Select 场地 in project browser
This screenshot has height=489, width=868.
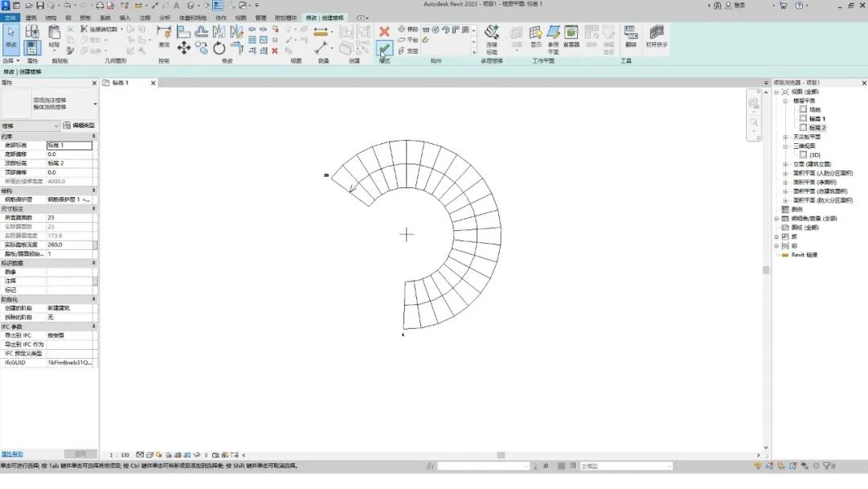pos(815,109)
